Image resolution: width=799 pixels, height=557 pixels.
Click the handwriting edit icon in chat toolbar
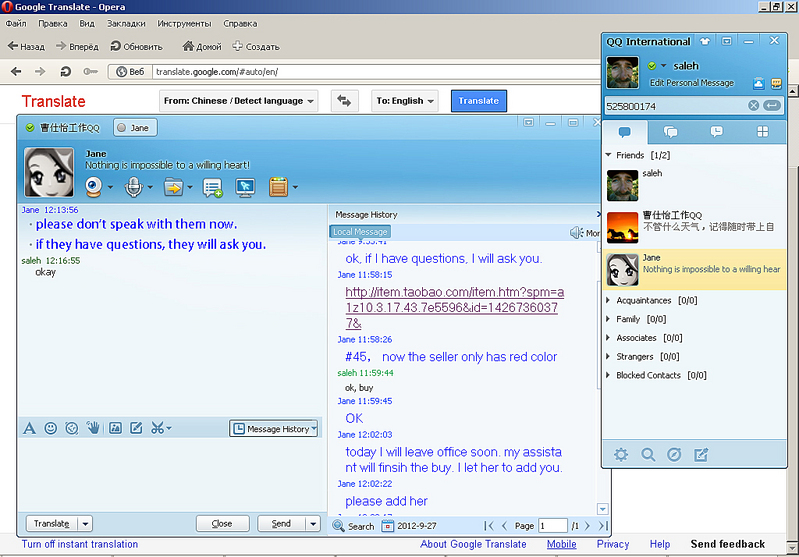[136, 428]
